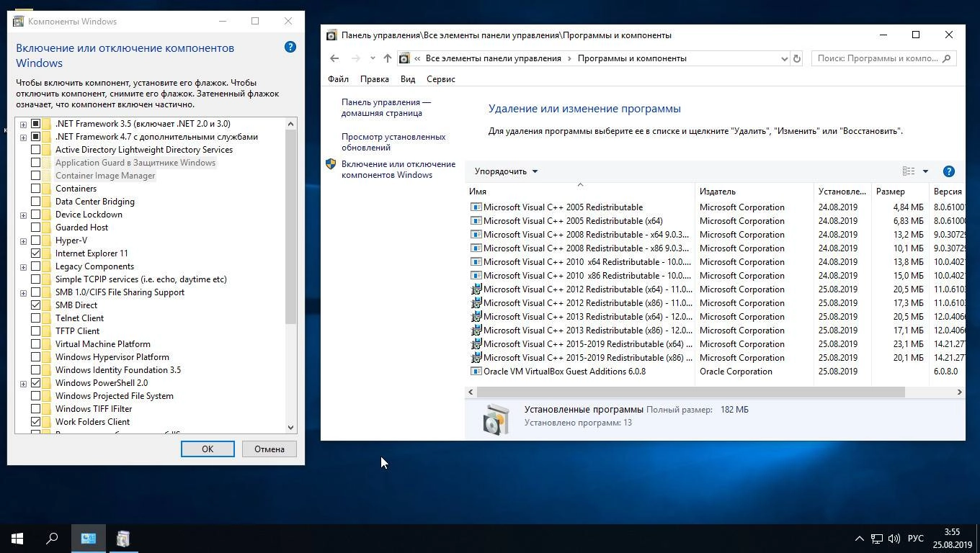Image resolution: width=980 pixels, height=553 pixels.
Task: Click the features list vertical scrollbar
Action: [x=291, y=227]
